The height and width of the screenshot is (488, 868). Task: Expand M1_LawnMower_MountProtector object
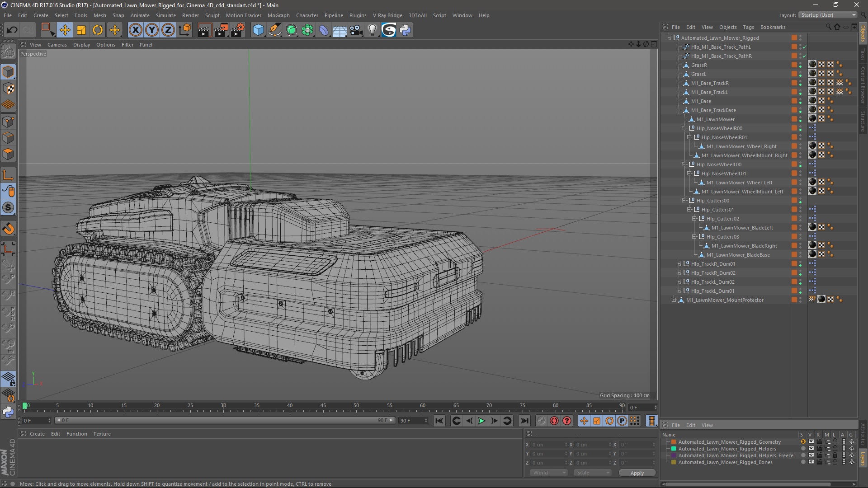tap(674, 300)
